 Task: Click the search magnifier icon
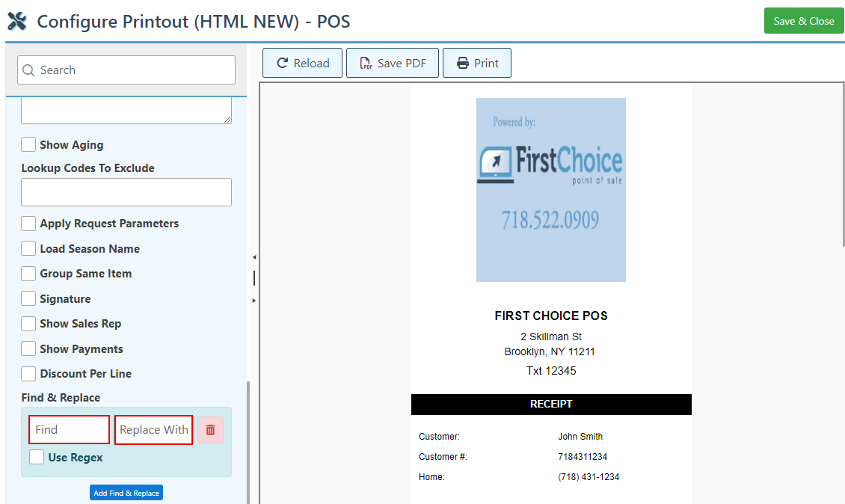tap(28, 70)
